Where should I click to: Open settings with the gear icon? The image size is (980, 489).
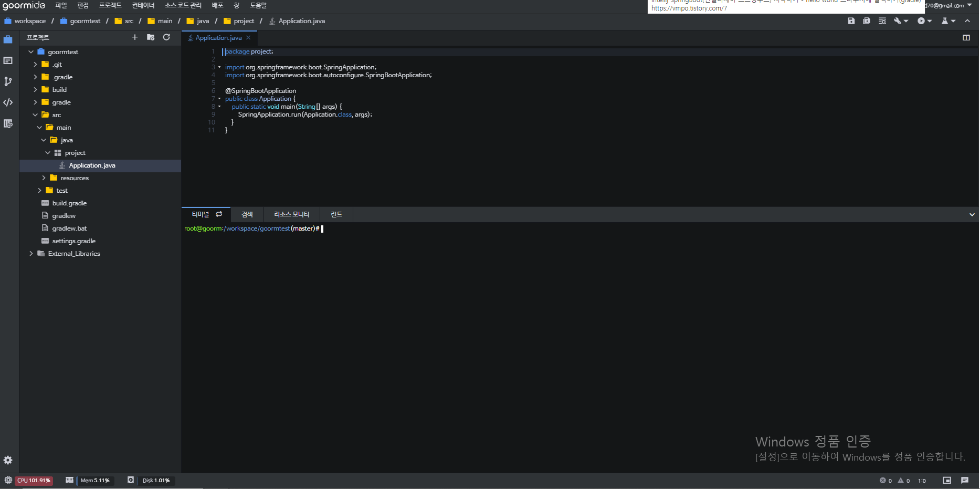pyautogui.click(x=8, y=460)
